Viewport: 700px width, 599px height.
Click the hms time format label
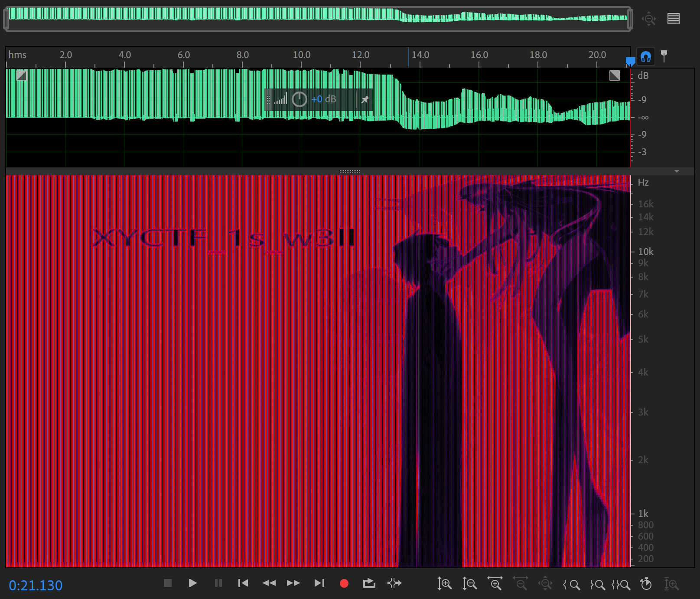click(x=17, y=55)
